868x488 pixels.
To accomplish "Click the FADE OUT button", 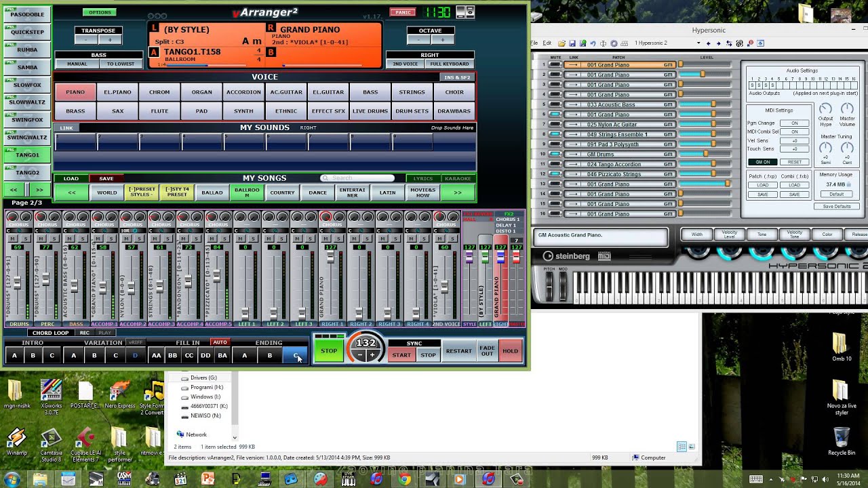I will pyautogui.click(x=487, y=350).
